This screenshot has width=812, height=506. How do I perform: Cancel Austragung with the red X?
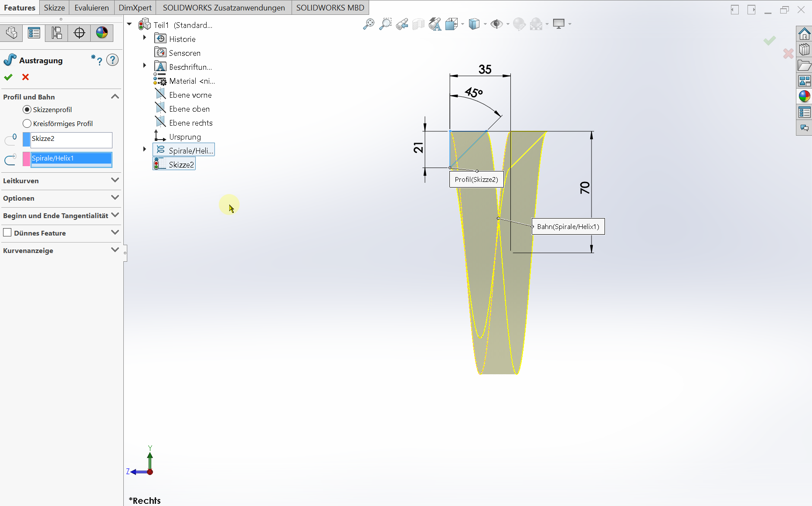pos(26,77)
